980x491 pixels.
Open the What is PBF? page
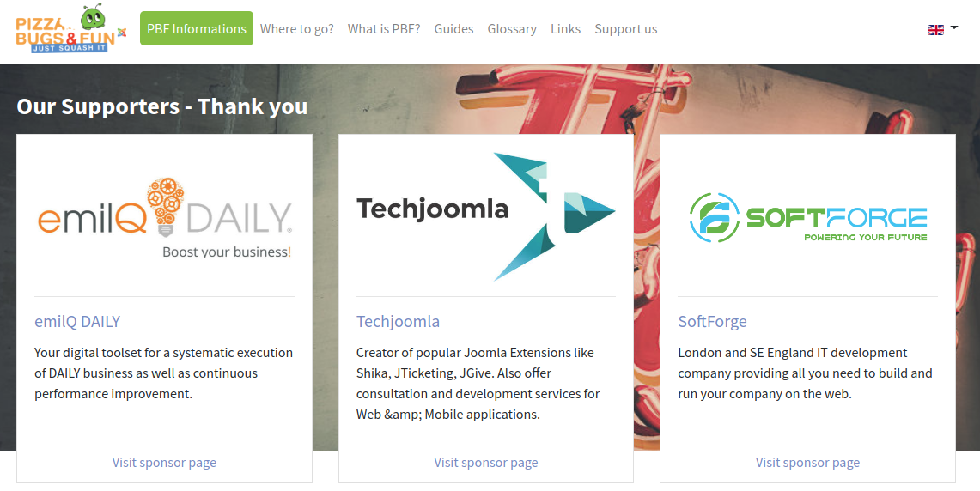[384, 29]
